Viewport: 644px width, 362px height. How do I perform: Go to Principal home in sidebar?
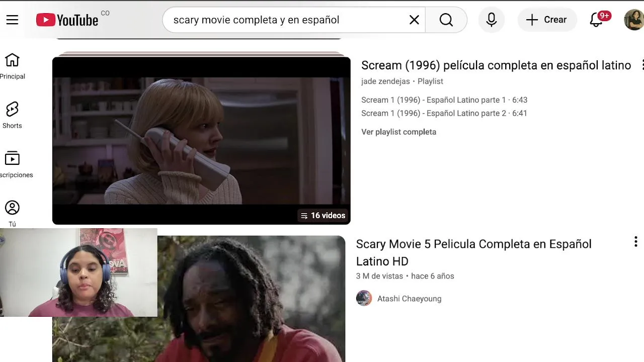pos(12,66)
